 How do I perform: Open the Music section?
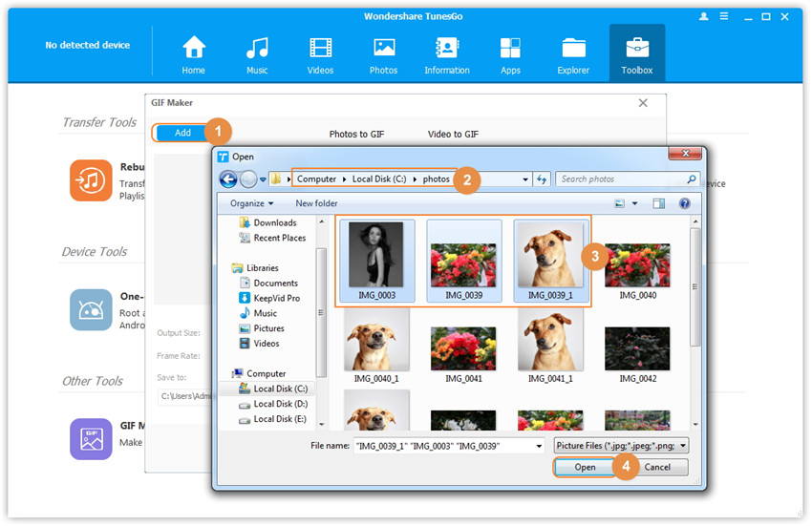click(x=257, y=54)
